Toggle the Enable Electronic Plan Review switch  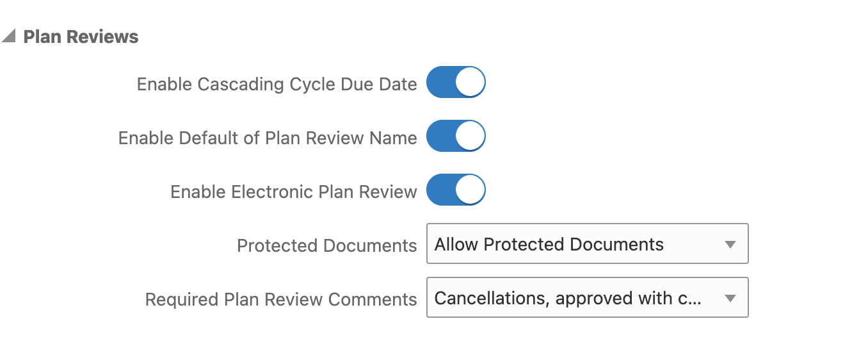[456, 190]
